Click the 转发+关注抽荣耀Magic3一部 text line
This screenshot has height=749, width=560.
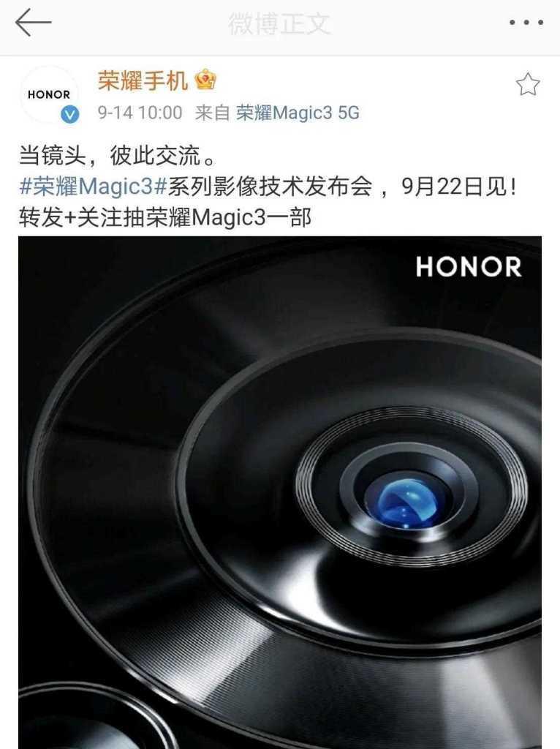tap(165, 217)
